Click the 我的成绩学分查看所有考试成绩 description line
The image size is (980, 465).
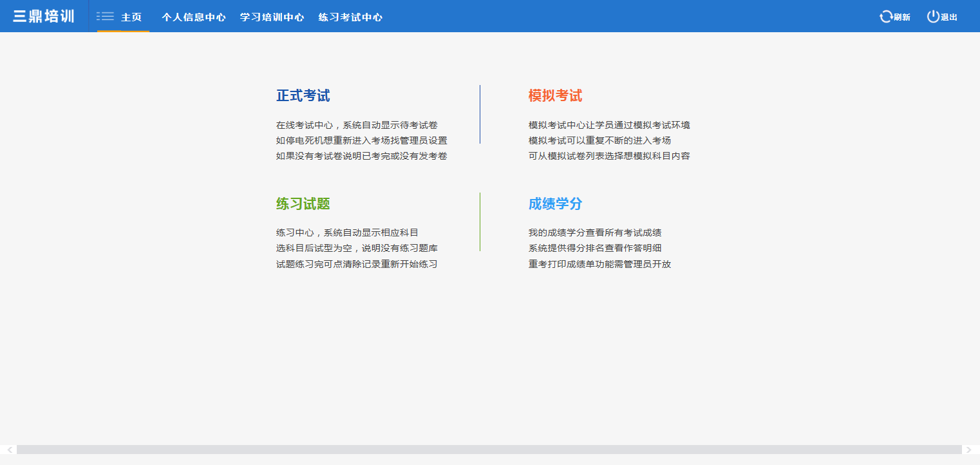tap(595, 232)
